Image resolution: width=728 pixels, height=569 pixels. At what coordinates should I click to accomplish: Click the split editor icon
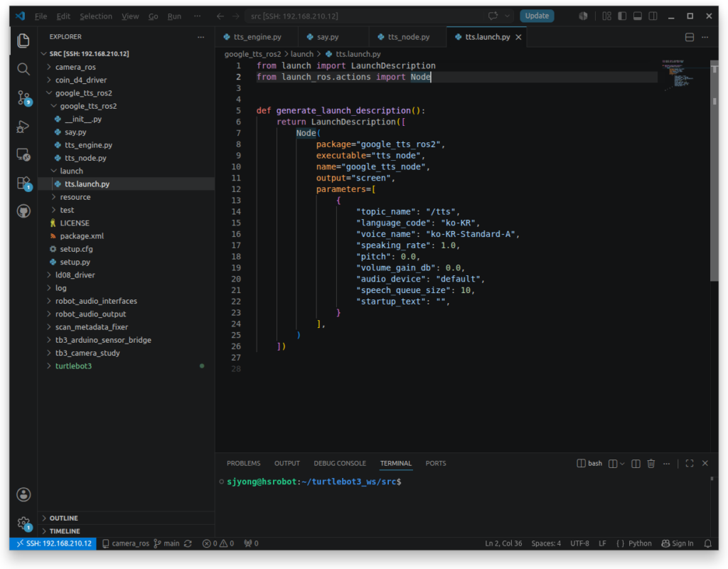[690, 37]
